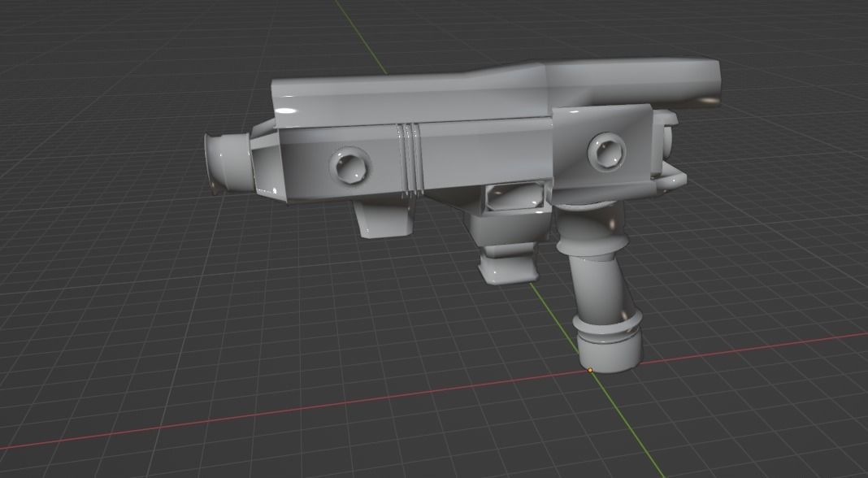Click the gun model's cylindrical pistol grip
This screenshot has width=868, height=478.
click(601, 288)
